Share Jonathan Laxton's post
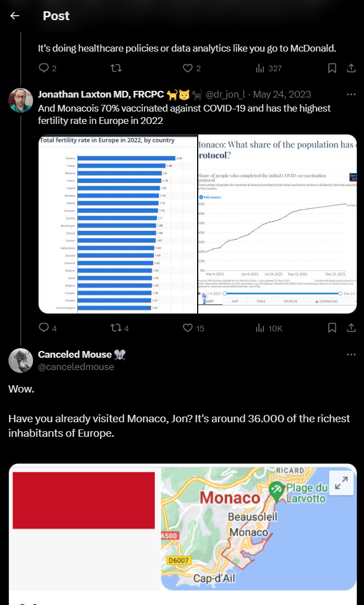Screen dimensions: 364x605 351,328
